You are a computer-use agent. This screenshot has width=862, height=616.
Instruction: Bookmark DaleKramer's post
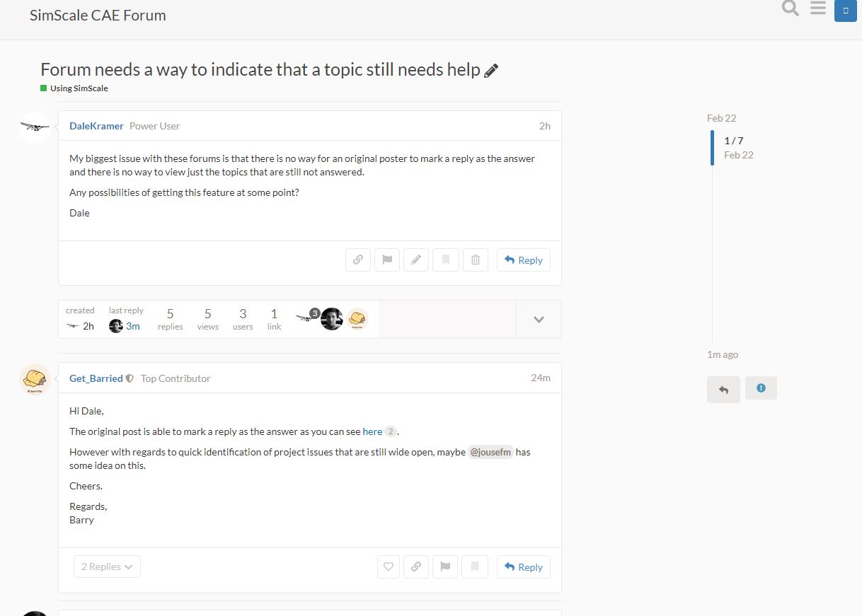point(446,260)
